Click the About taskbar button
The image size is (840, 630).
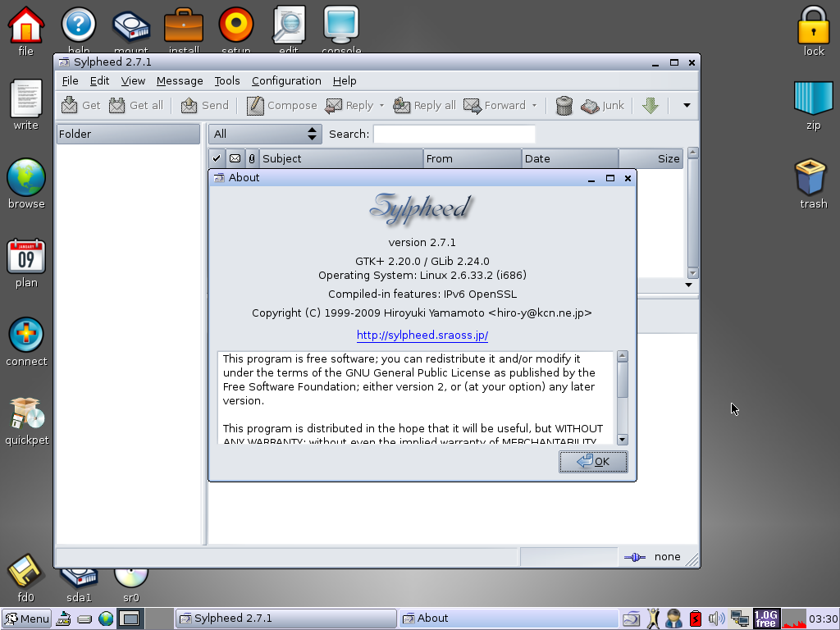pos(509,619)
